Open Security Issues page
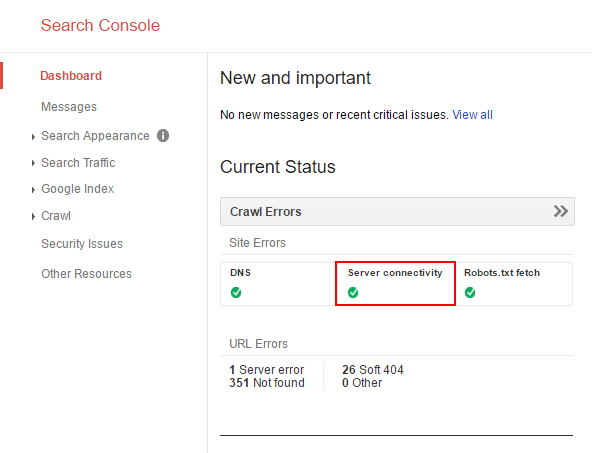 click(x=82, y=244)
